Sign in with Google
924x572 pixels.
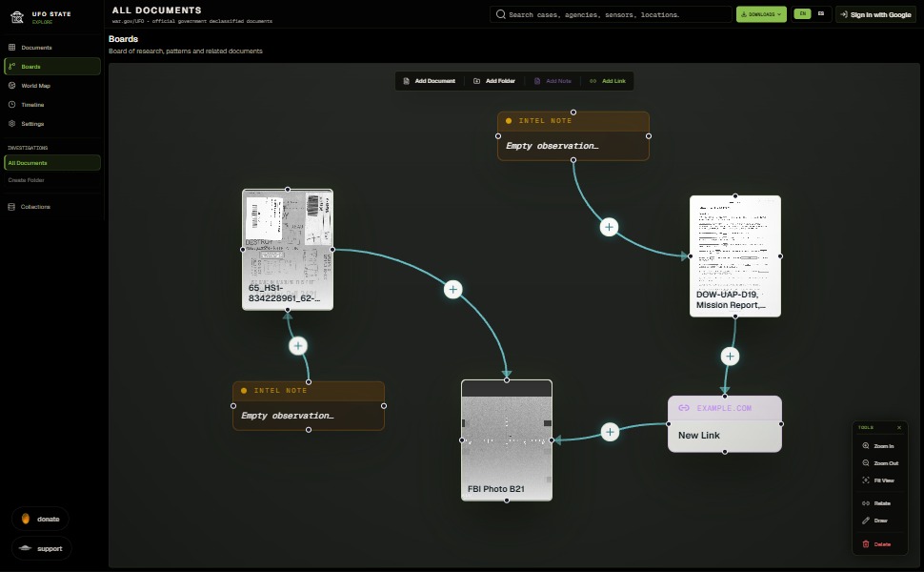(875, 14)
